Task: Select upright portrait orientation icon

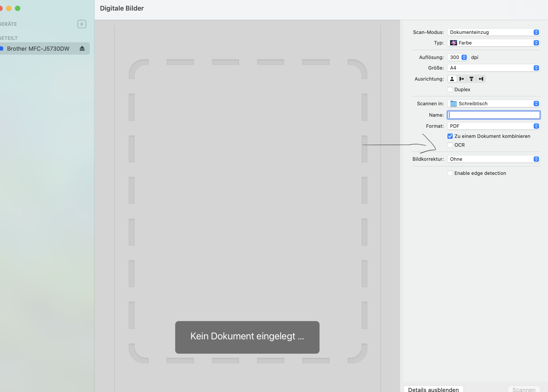Action: click(x=452, y=79)
